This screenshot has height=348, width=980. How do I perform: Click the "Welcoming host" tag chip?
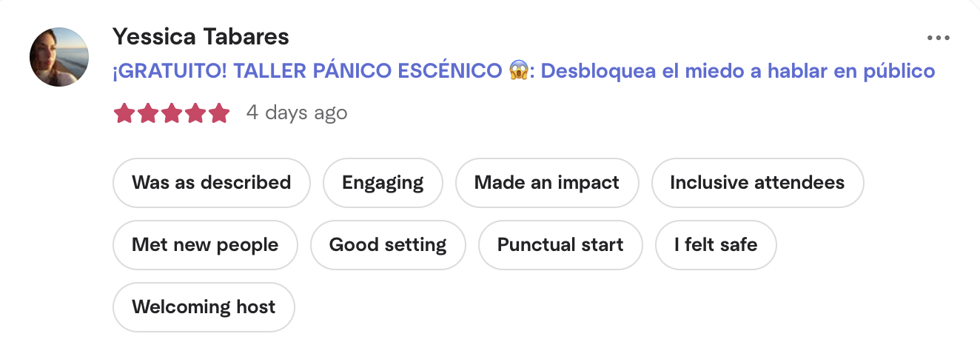point(204,307)
